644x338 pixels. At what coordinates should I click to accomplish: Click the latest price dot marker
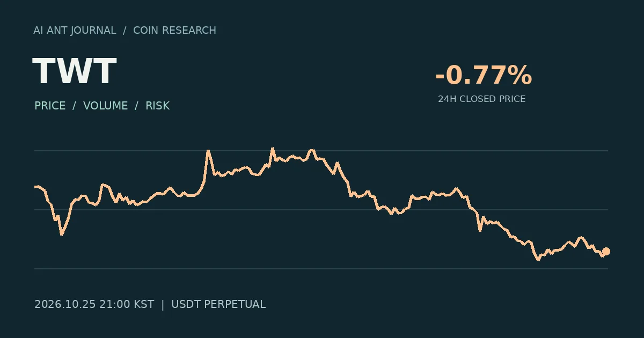point(606,251)
